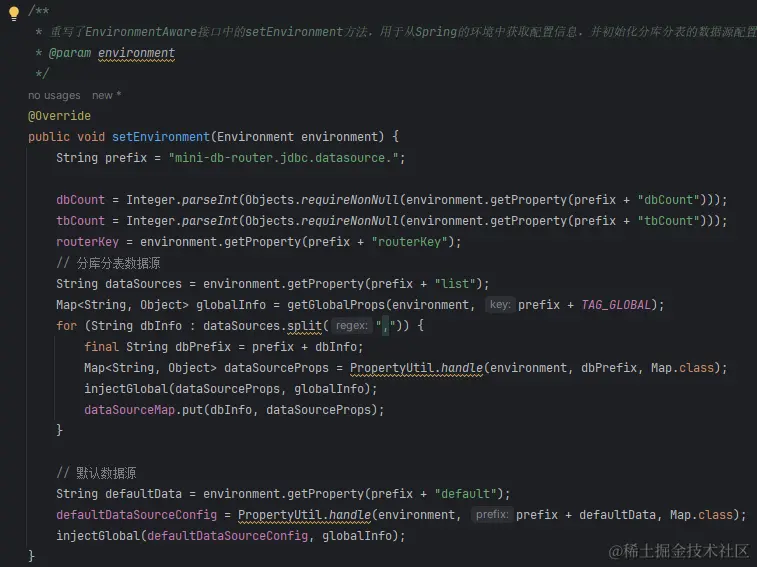Click the "list" string literal
Image resolution: width=757 pixels, height=567 pixels.
click(x=455, y=284)
